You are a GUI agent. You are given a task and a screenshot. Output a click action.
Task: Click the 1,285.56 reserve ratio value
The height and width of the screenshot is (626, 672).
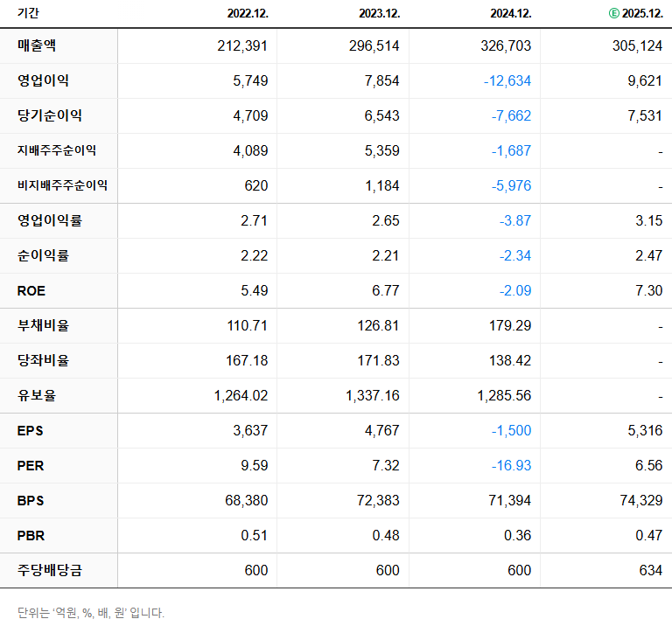point(504,396)
